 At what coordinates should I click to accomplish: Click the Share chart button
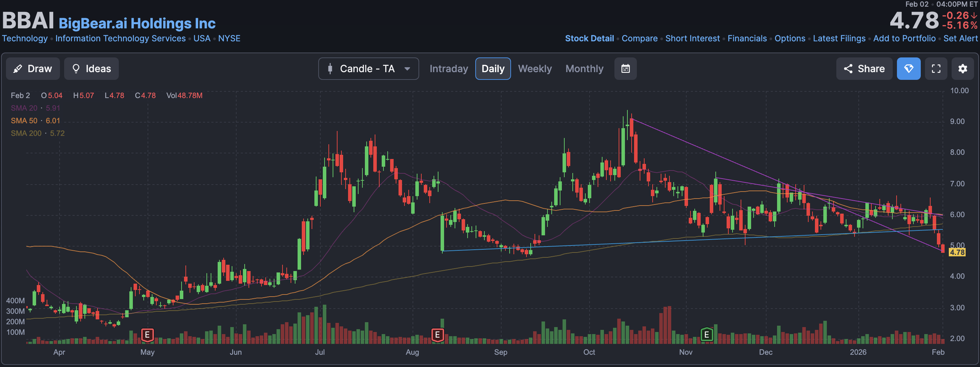click(864, 69)
